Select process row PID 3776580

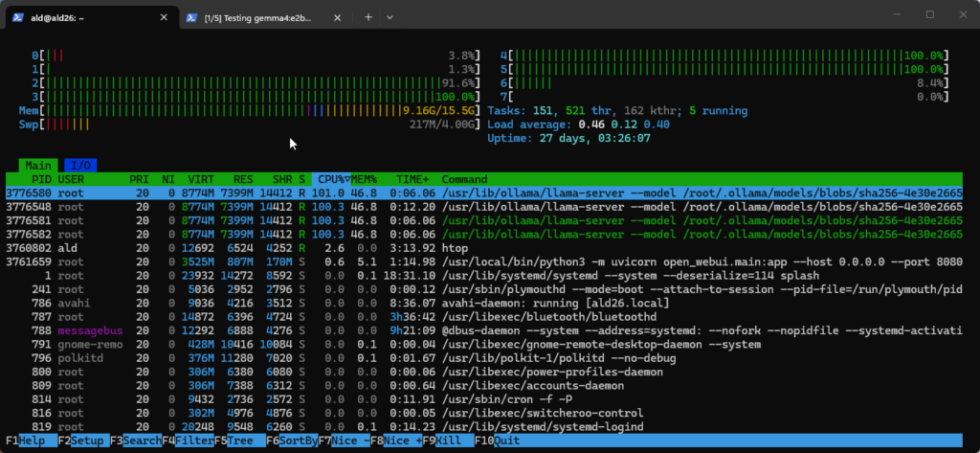484,193
